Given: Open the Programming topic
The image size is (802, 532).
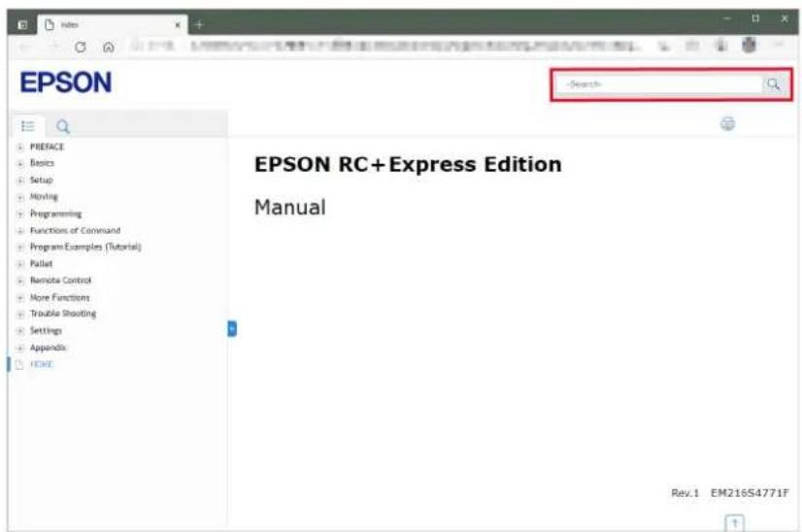Looking at the screenshot, I should pos(55,214).
